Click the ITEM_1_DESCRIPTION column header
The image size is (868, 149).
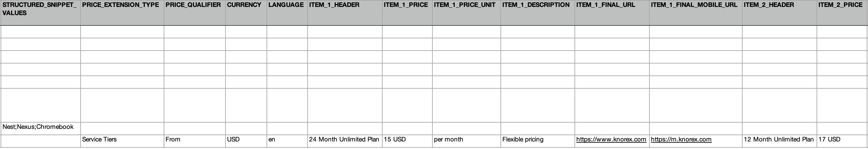click(x=536, y=5)
